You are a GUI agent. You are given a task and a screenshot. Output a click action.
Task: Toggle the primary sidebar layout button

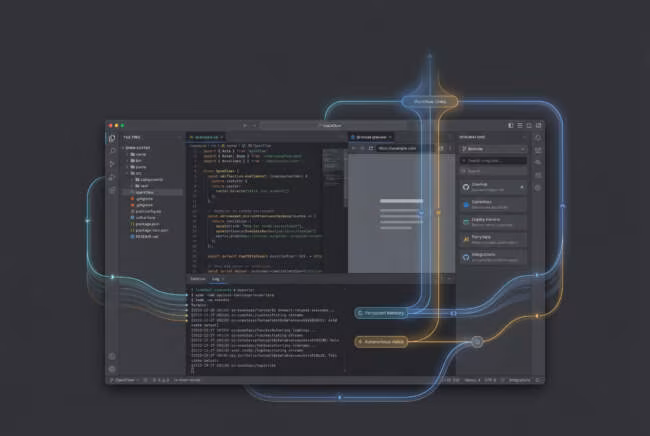(x=511, y=125)
